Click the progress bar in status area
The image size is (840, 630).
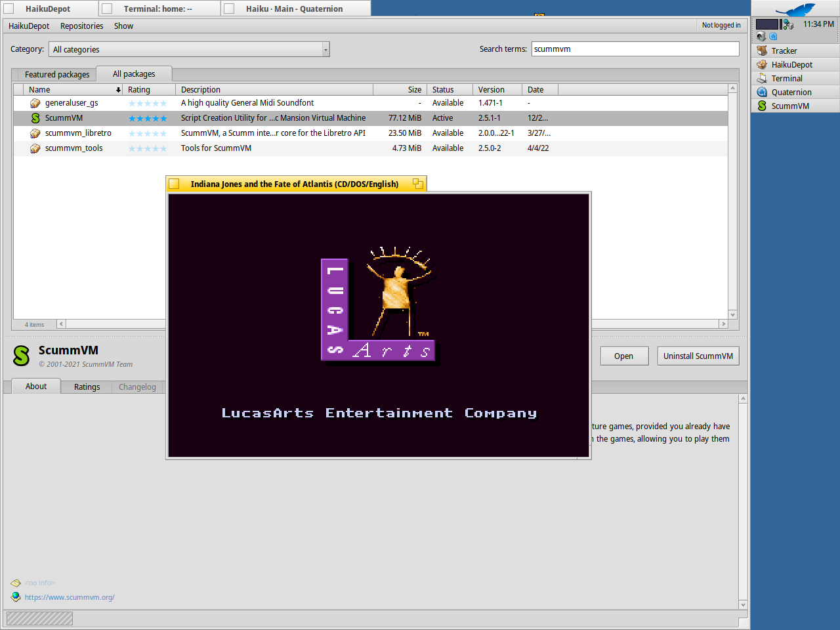[39, 618]
